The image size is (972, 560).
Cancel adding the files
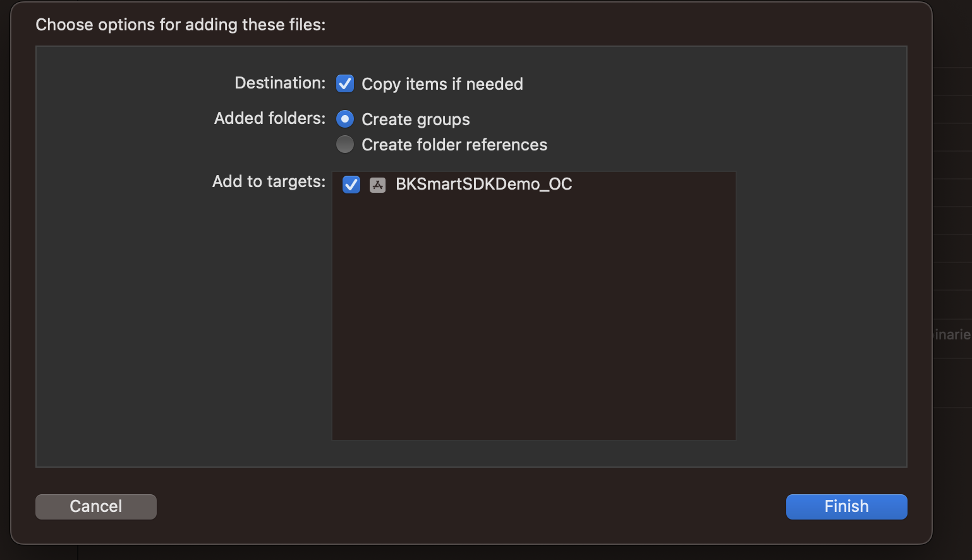click(96, 506)
